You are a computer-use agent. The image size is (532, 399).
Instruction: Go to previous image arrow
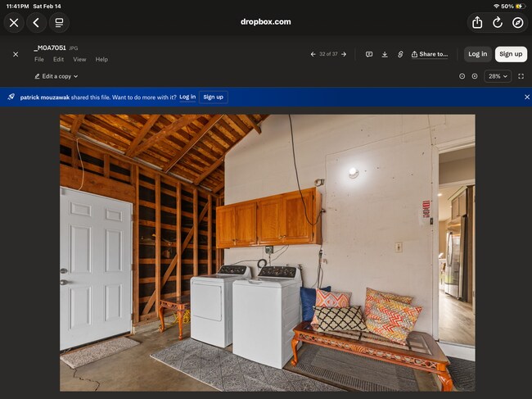pyautogui.click(x=313, y=54)
